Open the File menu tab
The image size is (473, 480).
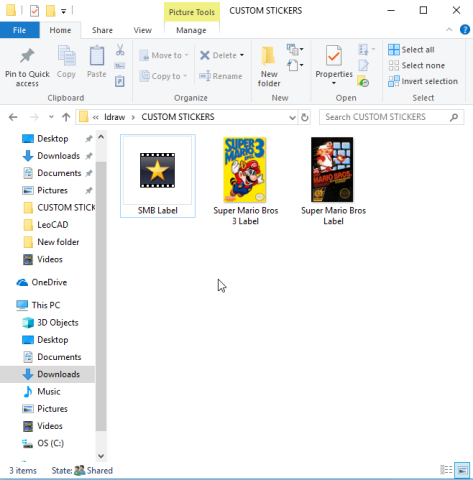click(20, 30)
